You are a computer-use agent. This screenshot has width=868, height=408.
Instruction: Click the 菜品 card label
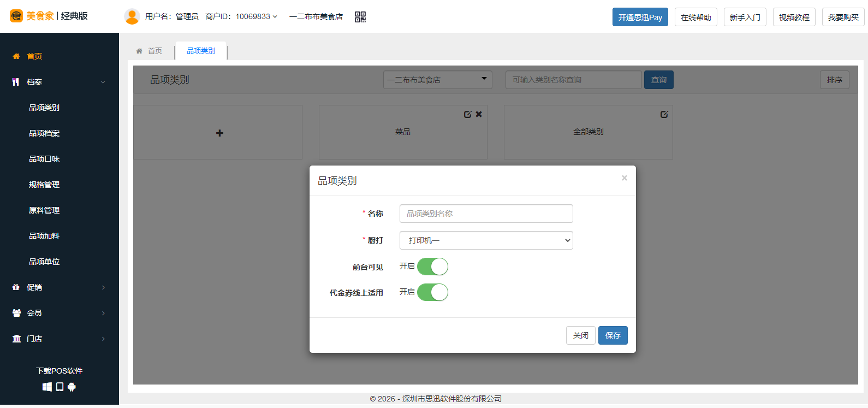click(403, 132)
